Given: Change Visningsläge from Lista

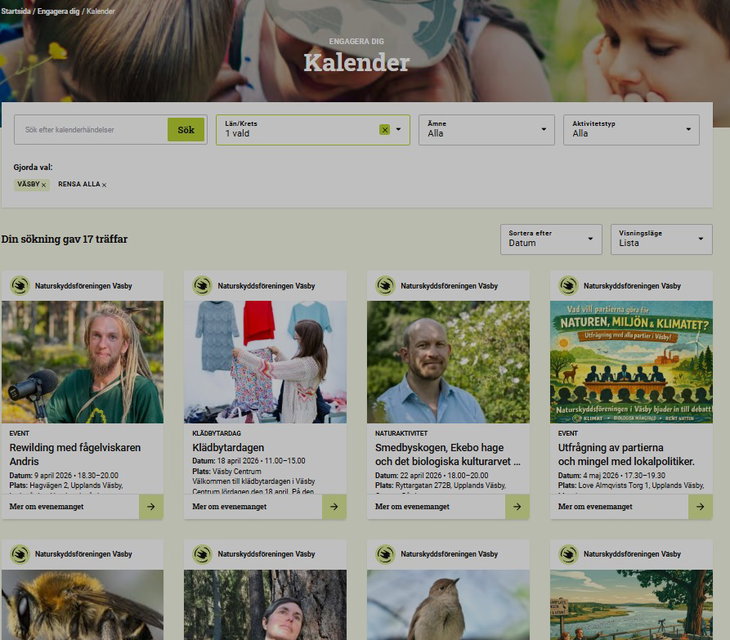Looking at the screenshot, I should [x=661, y=239].
